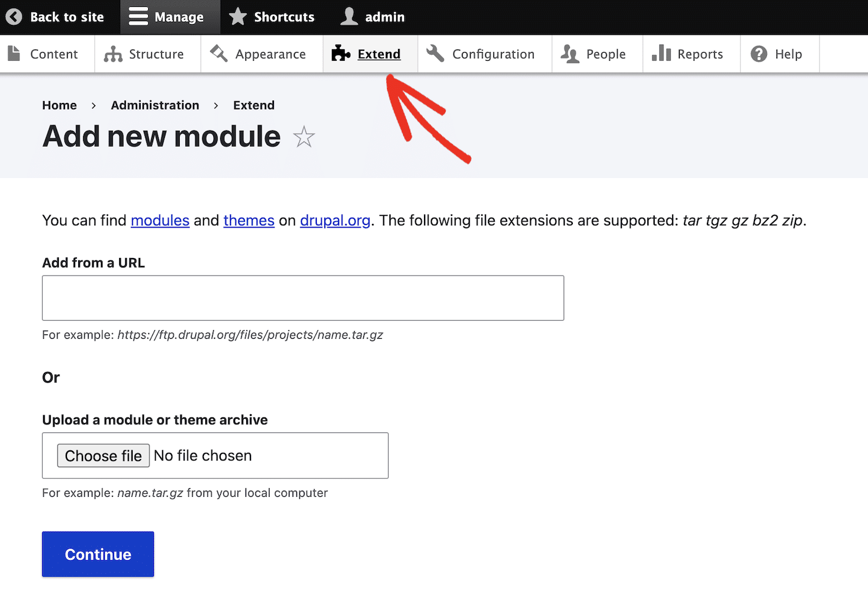Screen dimensions: 868x616
Task: Click the Structure icon in admin toolbar
Action: tap(112, 54)
